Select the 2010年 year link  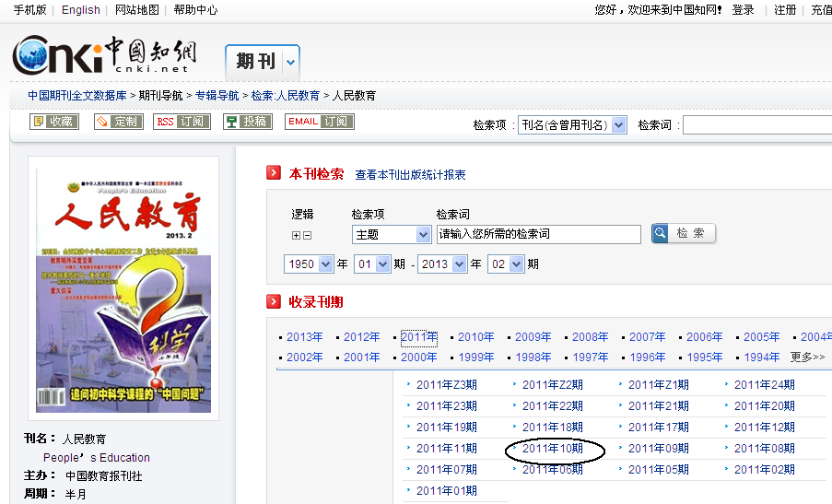pyautogui.click(x=476, y=337)
